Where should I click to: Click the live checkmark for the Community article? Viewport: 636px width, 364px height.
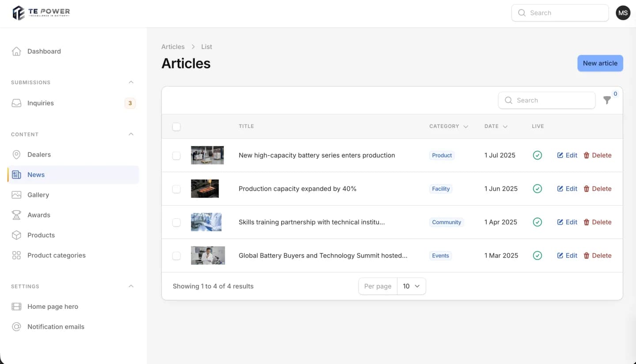coord(537,222)
